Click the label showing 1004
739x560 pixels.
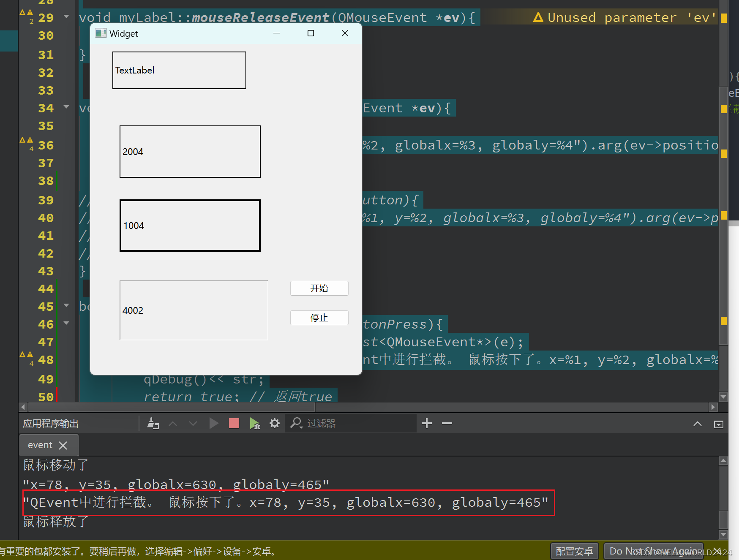point(190,226)
